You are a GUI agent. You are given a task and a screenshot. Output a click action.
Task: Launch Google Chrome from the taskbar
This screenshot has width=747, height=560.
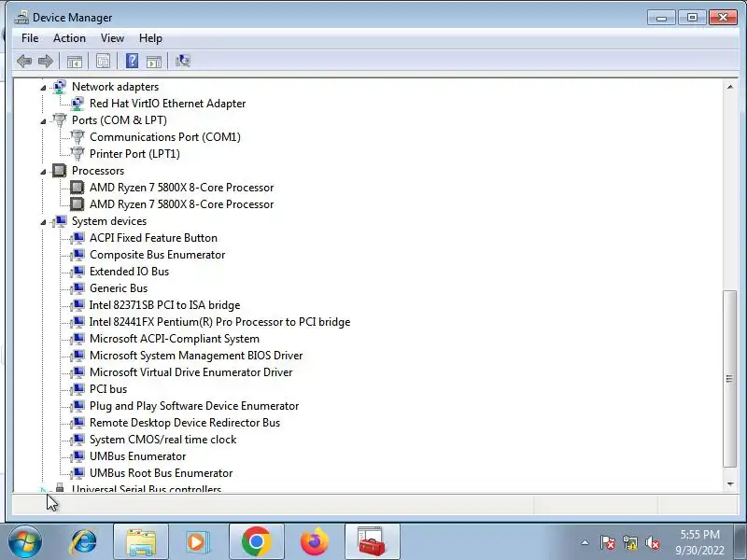[256, 542]
